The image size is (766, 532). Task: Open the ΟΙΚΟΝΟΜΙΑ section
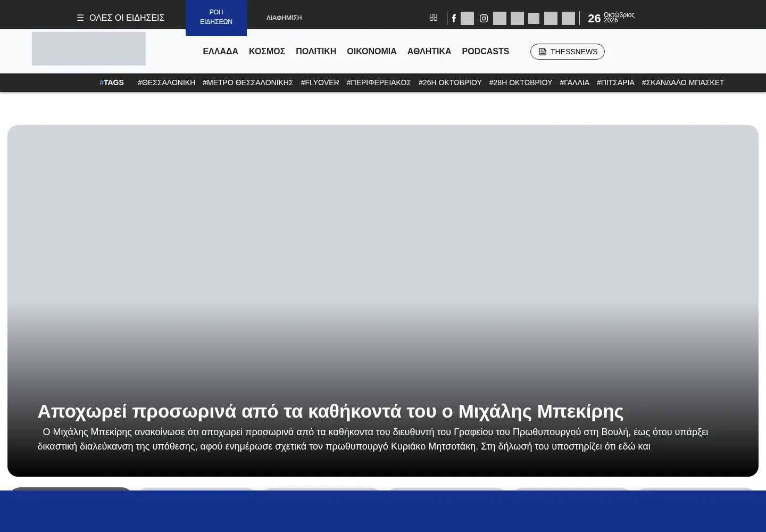tap(372, 51)
